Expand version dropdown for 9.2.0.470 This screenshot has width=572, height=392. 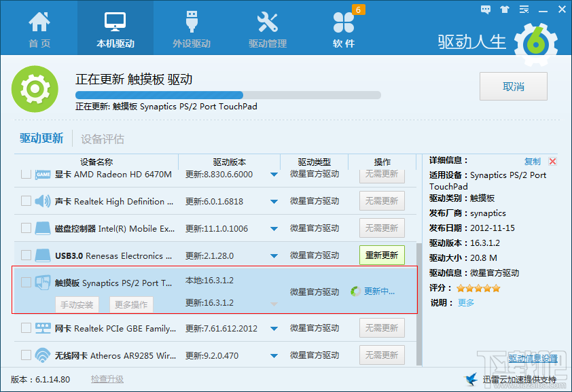point(274,356)
